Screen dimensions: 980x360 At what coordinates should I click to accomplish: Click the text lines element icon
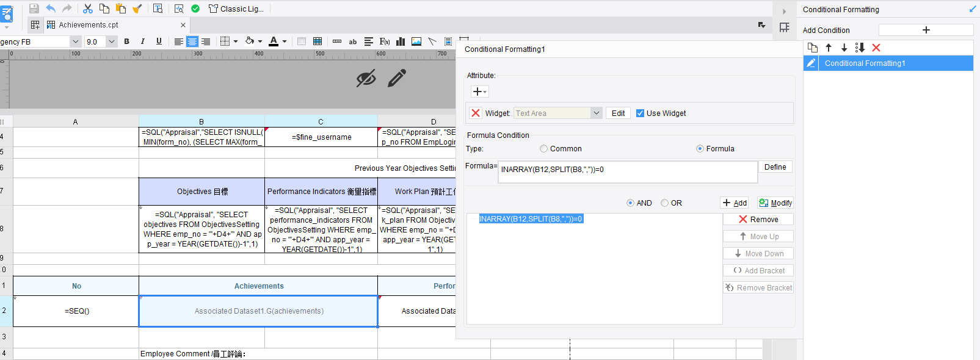tap(369, 41)
